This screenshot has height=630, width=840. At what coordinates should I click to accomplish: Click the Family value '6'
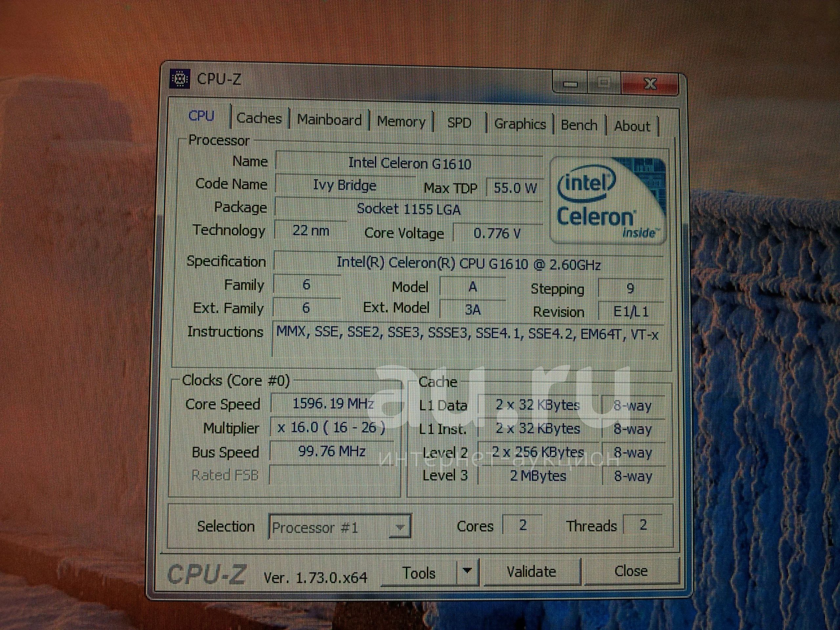click(x=306, y=285)
